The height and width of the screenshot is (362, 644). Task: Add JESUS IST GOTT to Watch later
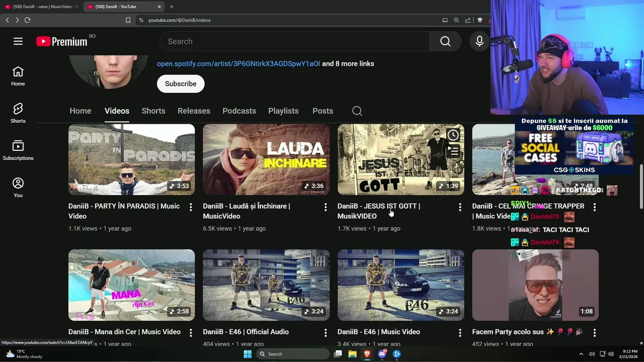pyautogui.click(x=453, y=135)
